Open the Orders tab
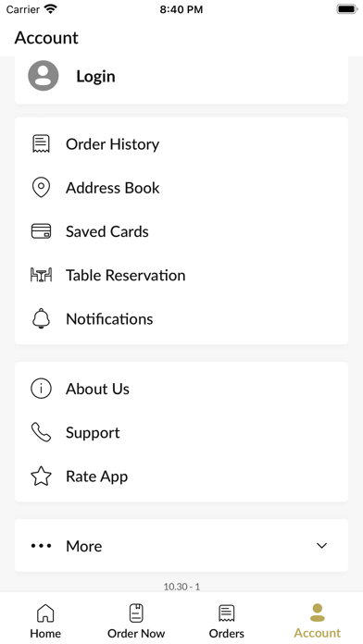 pyautogui.click(x=227, y=621)
